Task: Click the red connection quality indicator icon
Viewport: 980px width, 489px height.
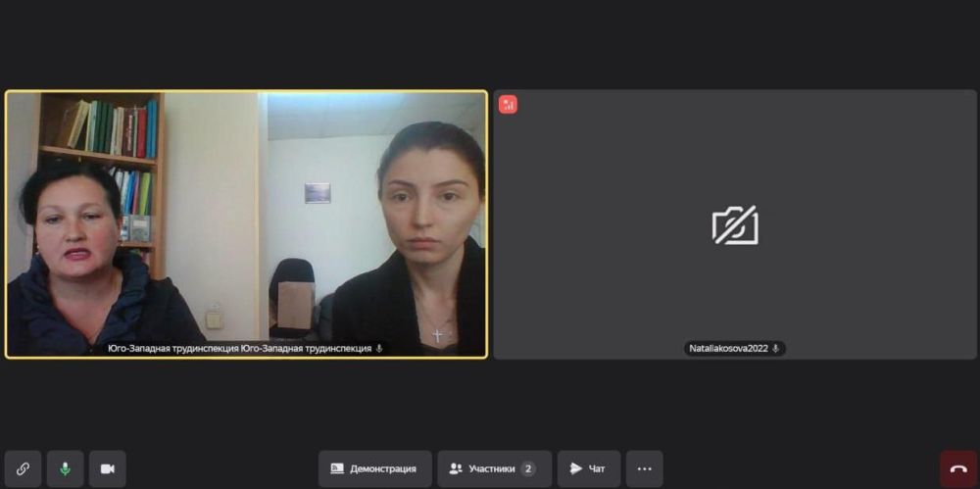Action: [508, 104]
